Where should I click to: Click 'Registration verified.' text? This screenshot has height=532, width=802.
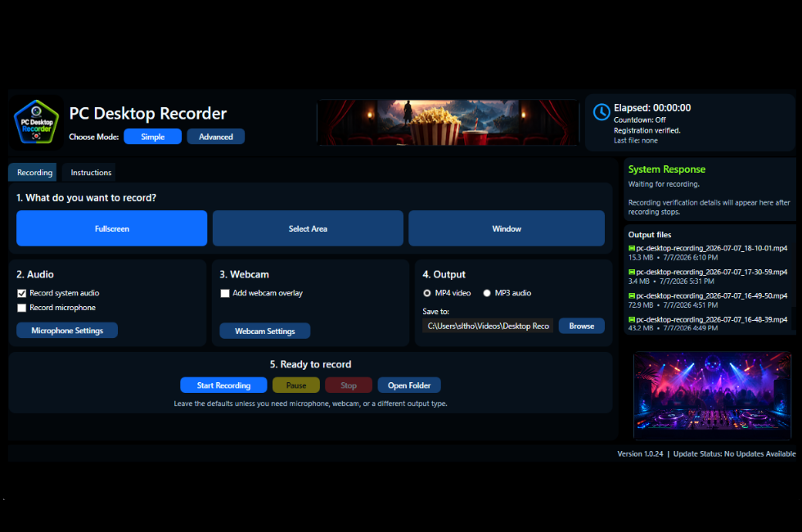click(647, 130)
